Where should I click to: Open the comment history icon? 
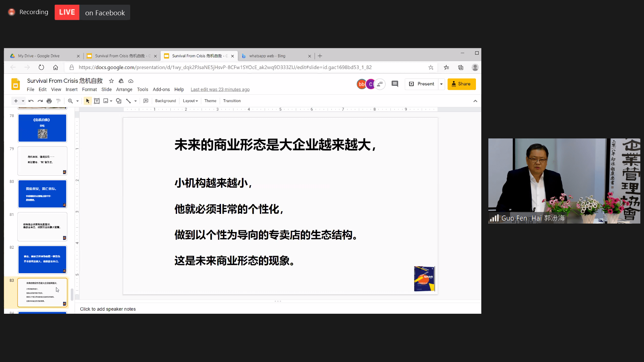395,84
